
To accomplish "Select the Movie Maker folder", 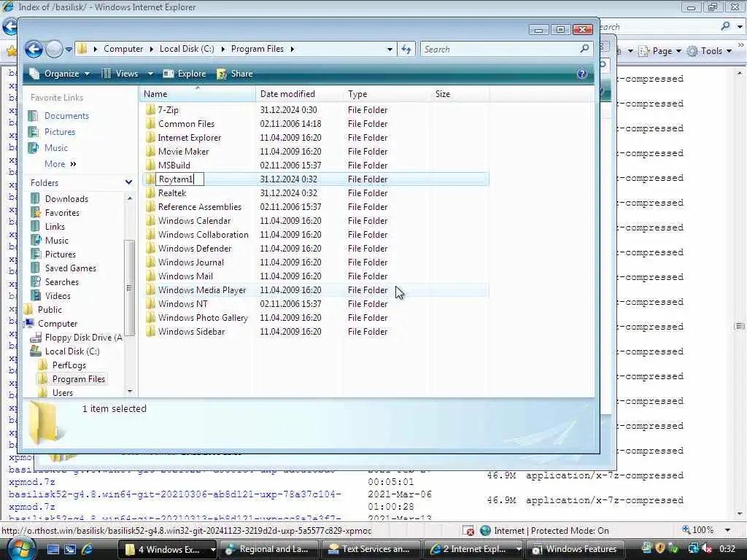I will pos(183,152).
